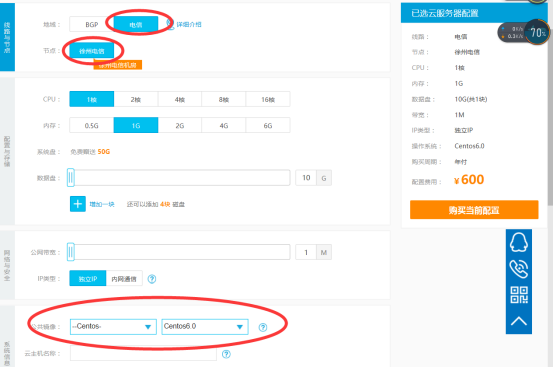Open the detailed introduction link
This screenshot has height=367, width=553.
(x=189, y=24)
